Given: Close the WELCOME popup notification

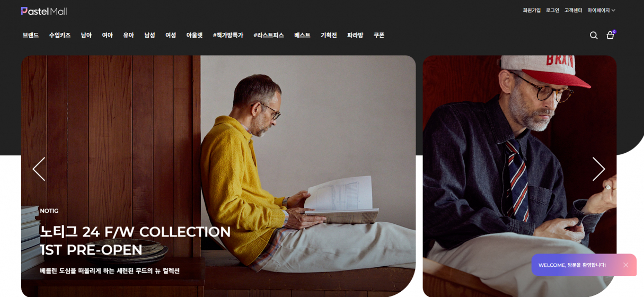Looking at the screenshot, I should coord(625,265).
